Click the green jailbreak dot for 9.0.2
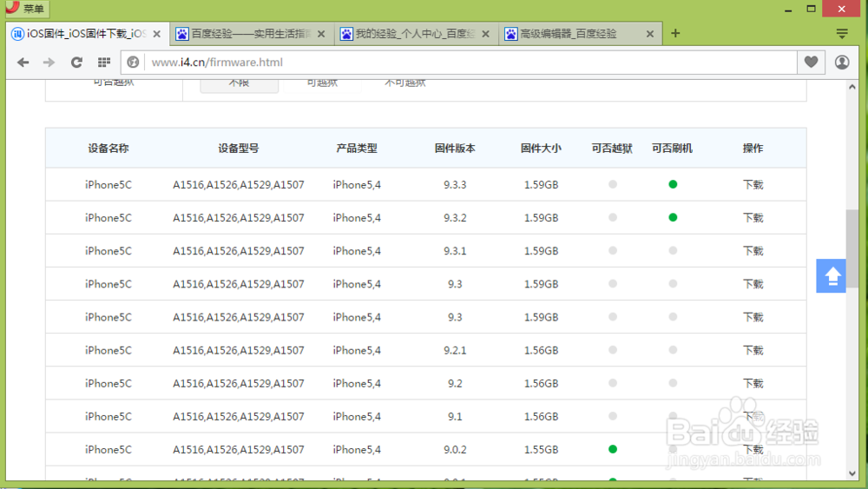This screenshot has height=489, width=868. click(x=612, y=449)
